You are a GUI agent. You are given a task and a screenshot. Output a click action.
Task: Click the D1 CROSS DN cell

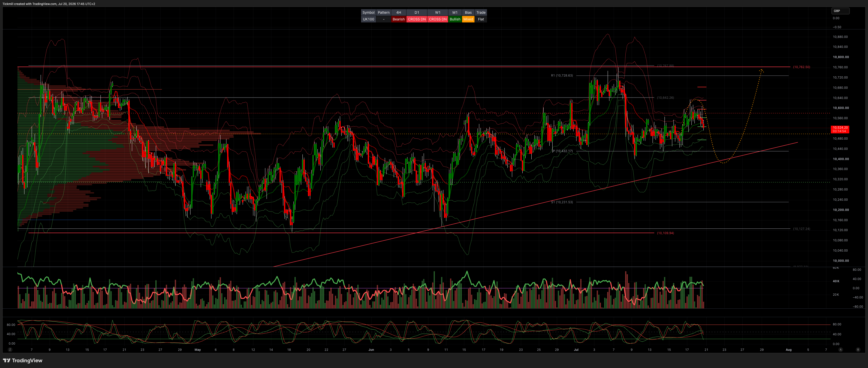pyautogui.click(x=417, y=19)
